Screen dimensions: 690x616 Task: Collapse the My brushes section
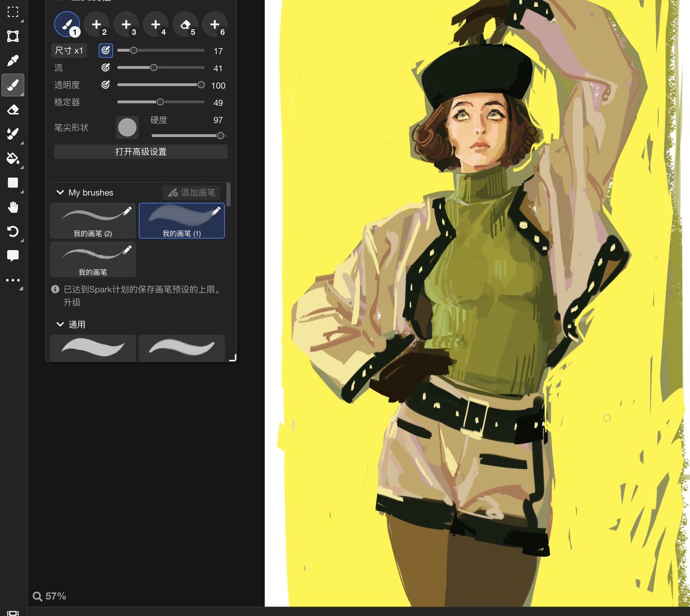[x=60, y=192]
